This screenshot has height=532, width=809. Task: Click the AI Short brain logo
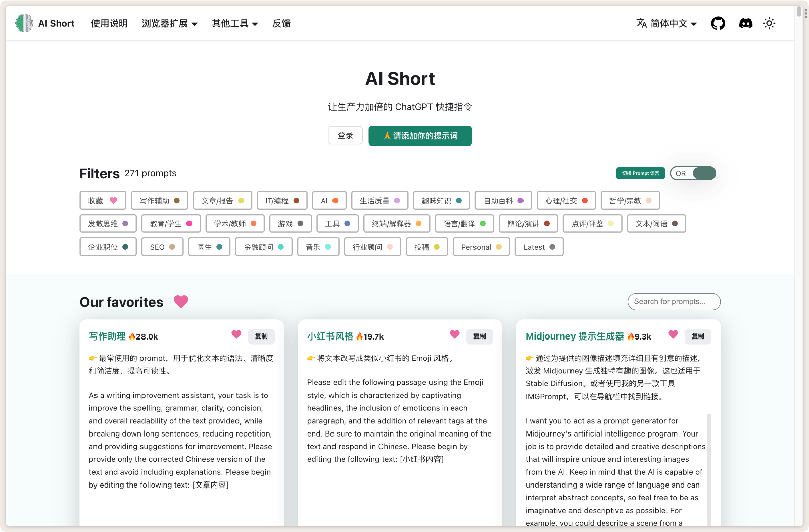pyautogui.click(x=24, y=23)
